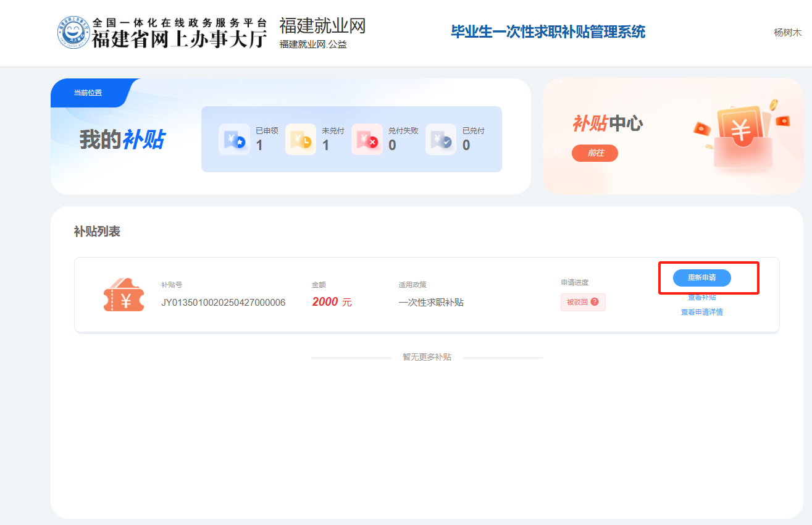Viewport: 812px width, 525px height.
Task: Open the 查看补贴 link
Action: pos(701,298)
